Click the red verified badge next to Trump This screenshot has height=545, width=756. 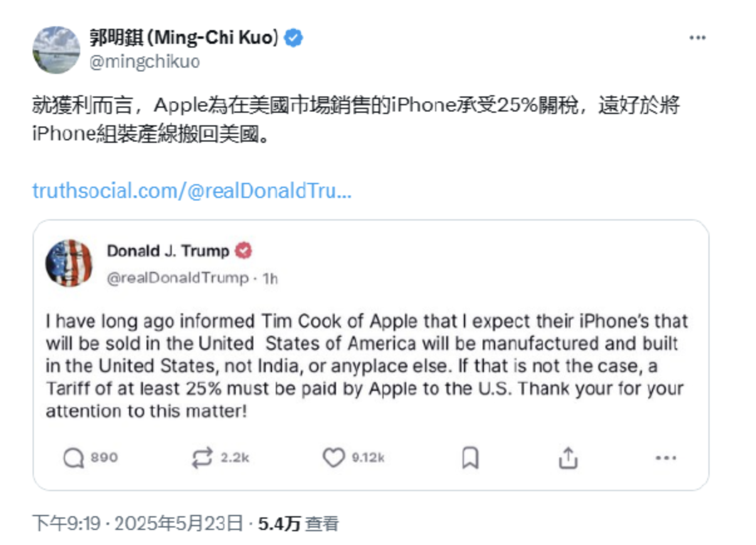243,251
